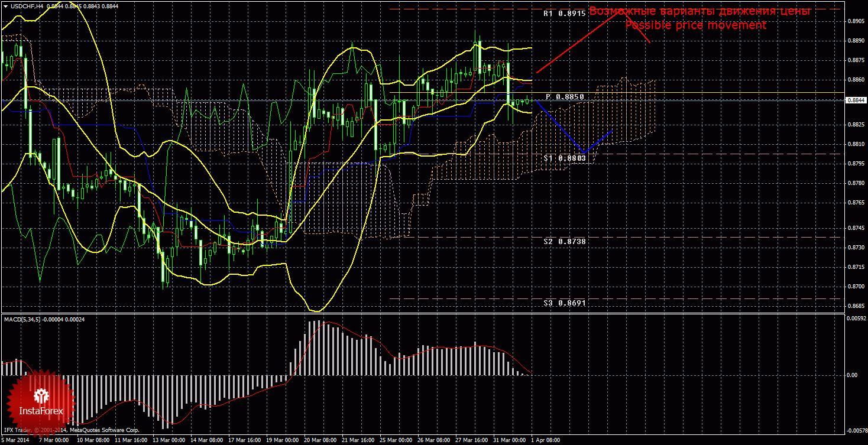The width and height of the screenshot is (868, 445).
Task: Click the S1 0.8803 support label
Action: click(x=564, y=158)
